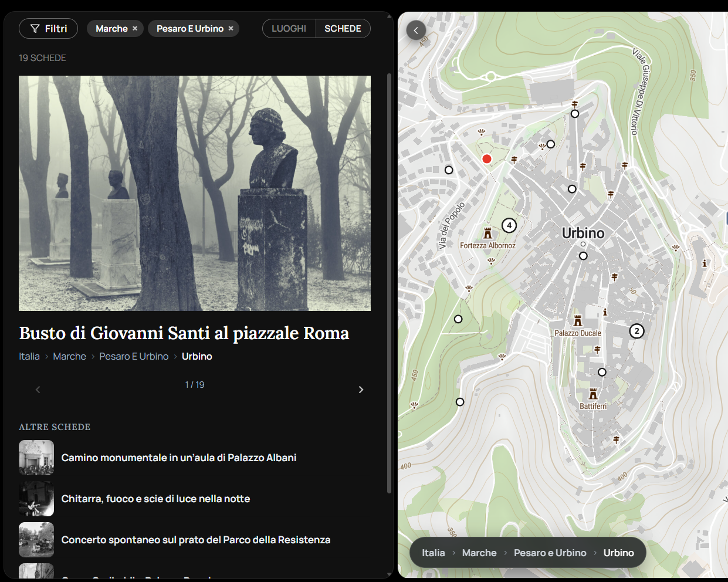The height and width of the screenshot is (582, 728).
Task: Go to Pesaro E Urbino card breadcrumb
Action: [134, 356]
